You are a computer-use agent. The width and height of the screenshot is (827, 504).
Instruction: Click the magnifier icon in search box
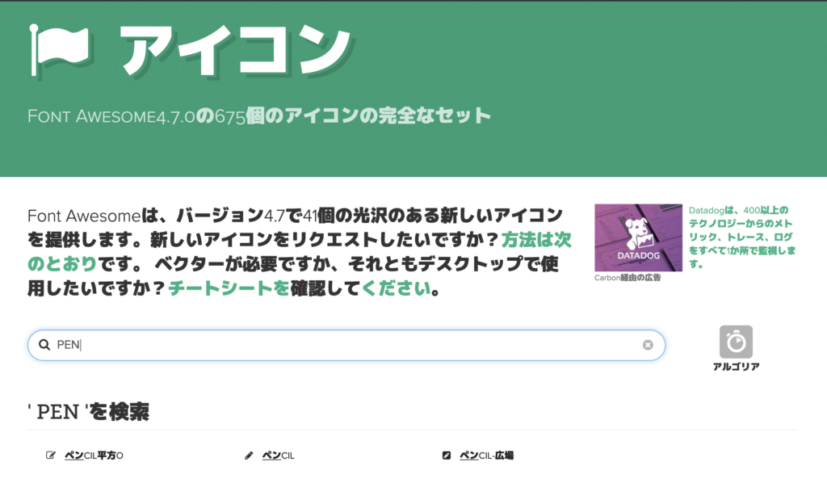pyautogui.click(x=44, y=345)
